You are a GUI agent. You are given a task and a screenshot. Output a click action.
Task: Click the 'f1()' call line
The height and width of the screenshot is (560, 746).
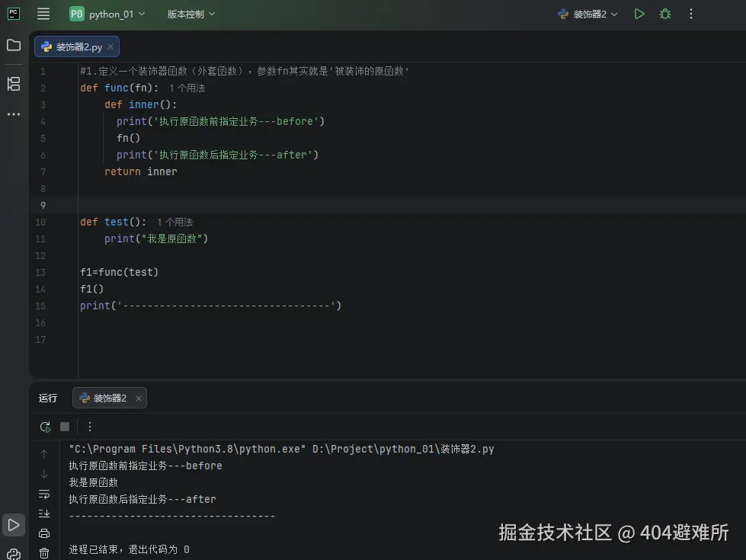click(91, 289)
